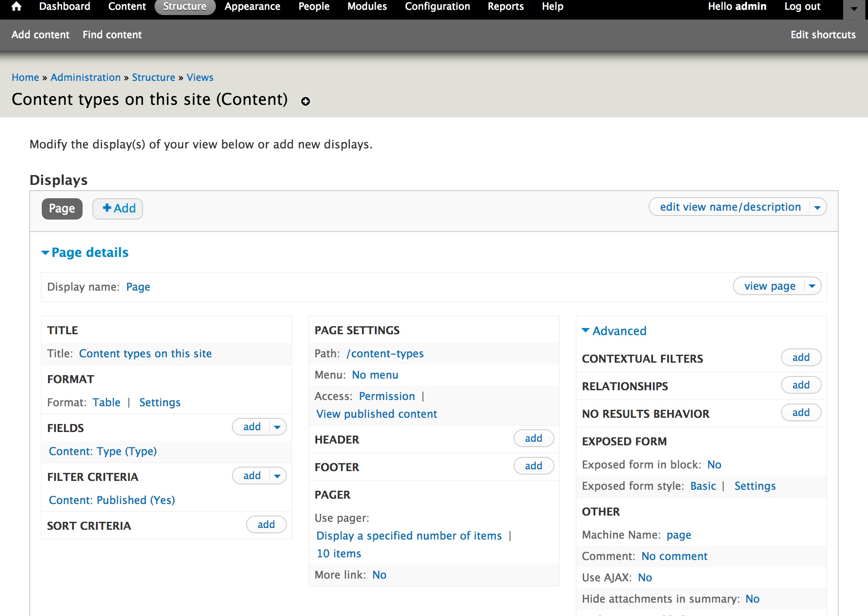Open the Configuration menu
Screen dimensions: 868x616
437,6
